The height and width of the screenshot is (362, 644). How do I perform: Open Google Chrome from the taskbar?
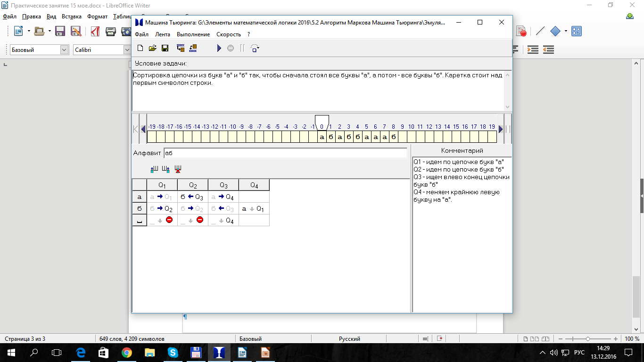pos(126,352)
